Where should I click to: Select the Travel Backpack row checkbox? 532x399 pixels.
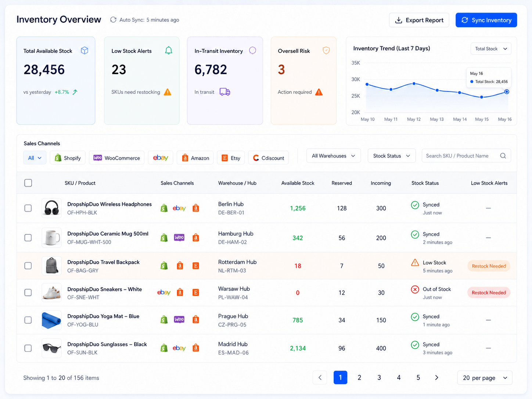point(28,266)
